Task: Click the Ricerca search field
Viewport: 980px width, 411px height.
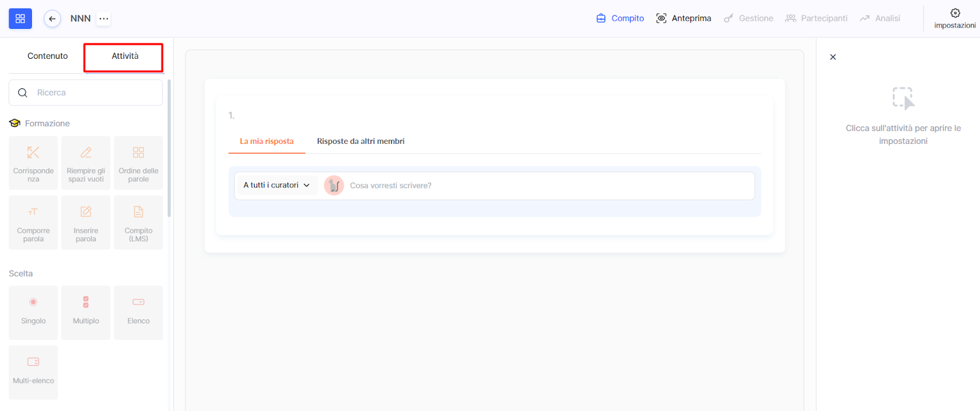Action: (x=92, y=92)
